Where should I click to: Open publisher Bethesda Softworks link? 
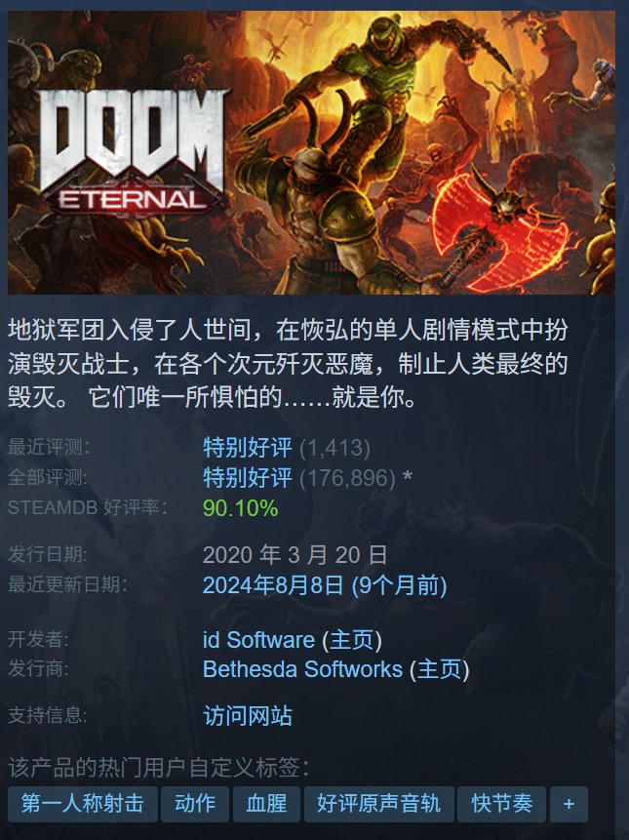302,669
